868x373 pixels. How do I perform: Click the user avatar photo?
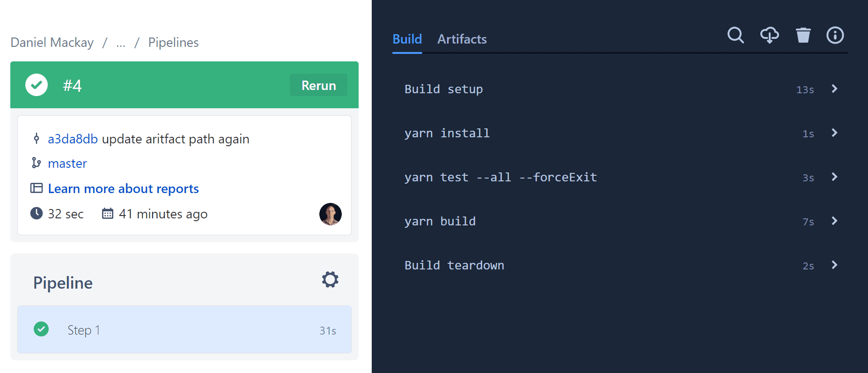tap(331, 214)
